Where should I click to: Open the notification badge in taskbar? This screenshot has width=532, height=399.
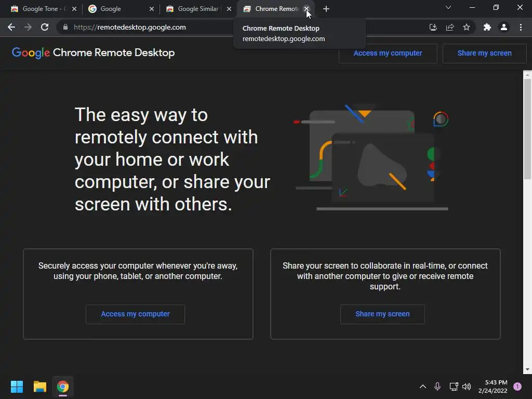[517, 387]
